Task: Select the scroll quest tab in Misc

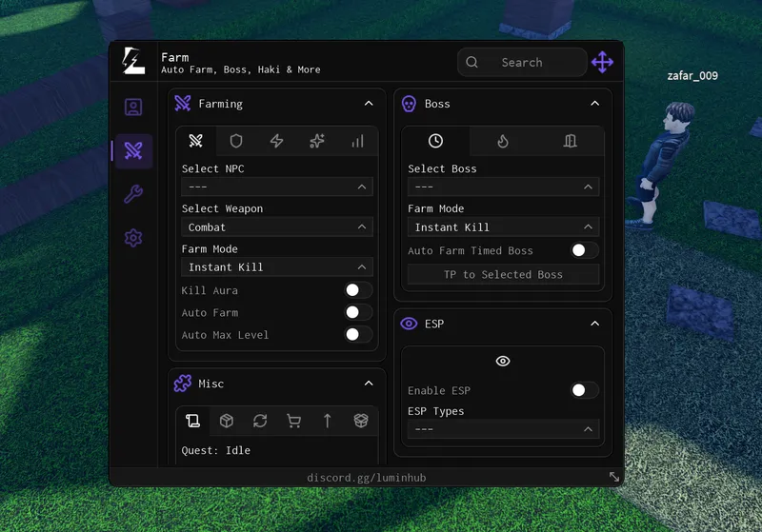Action: 193,421
